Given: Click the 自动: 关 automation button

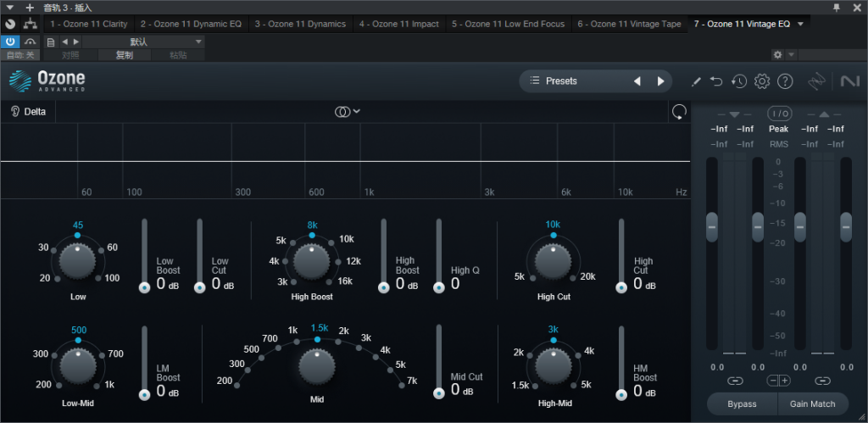Looking at the screenshot, I should tap(20, 55).
